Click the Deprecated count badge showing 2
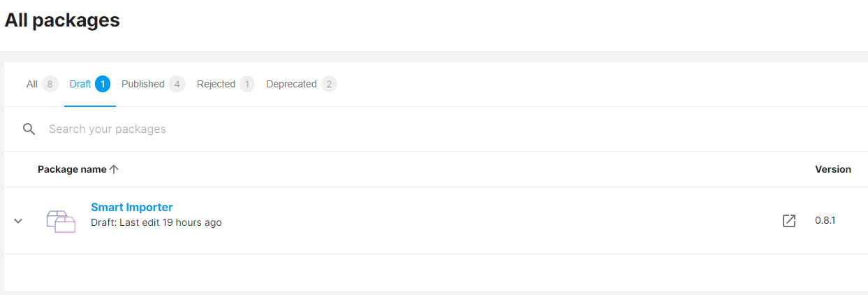 click(329, 84)
